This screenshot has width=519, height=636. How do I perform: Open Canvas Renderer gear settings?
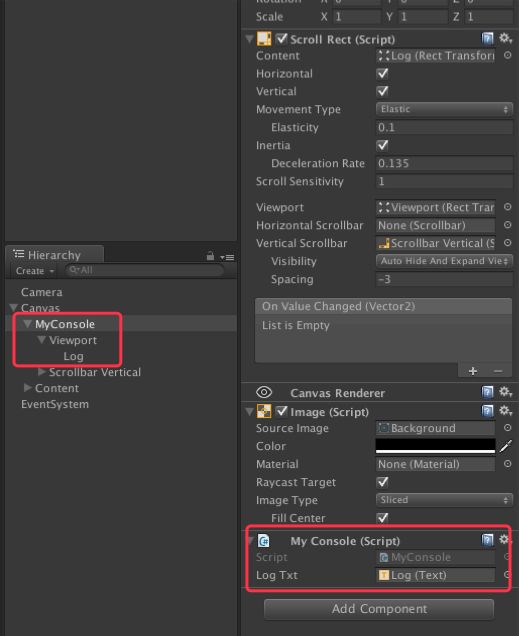(505, 392)
